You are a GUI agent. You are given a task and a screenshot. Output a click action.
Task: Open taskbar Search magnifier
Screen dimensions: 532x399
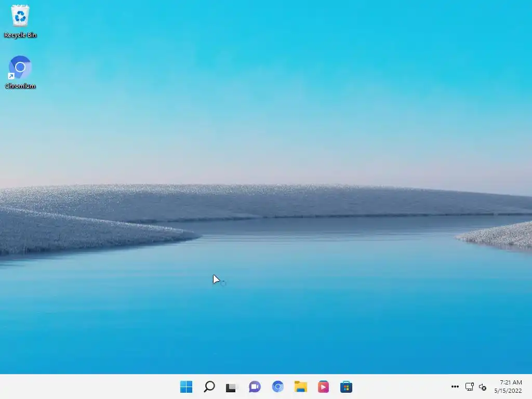pyautogui.click(x=209, y=387)
